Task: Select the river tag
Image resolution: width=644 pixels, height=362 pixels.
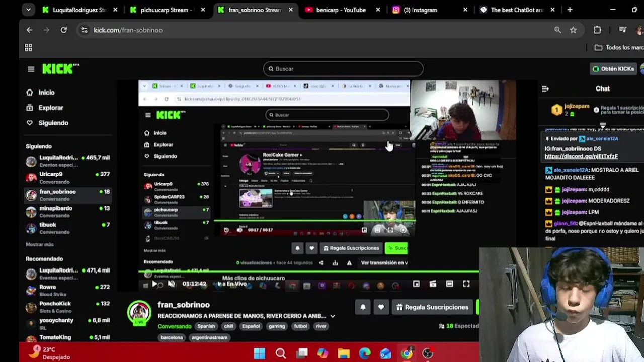Action: pyautogui.click(x=321, y=326)
